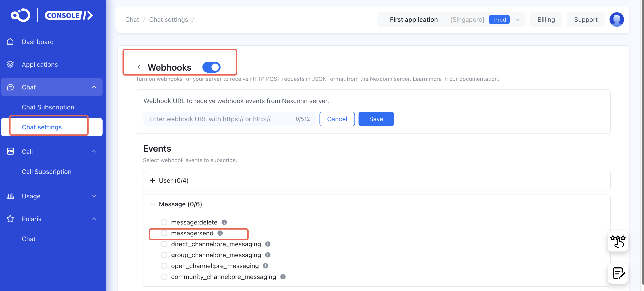Focus the webhook URL input field
644x291 pixels.
pyautogui.click(x=220, y=119)
